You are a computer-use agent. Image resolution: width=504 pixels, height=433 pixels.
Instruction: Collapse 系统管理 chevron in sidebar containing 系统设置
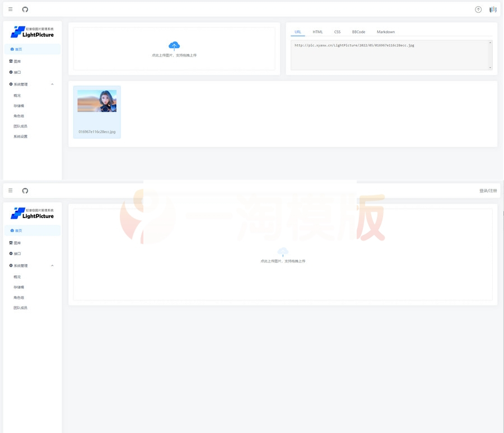coord(52,84)
